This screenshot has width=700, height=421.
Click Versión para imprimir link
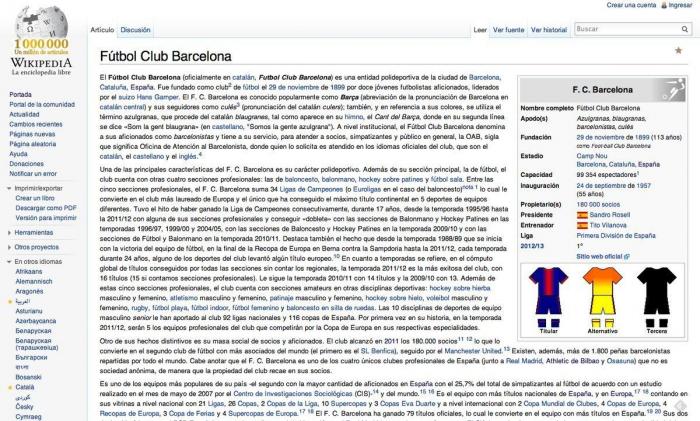(46, 218)
